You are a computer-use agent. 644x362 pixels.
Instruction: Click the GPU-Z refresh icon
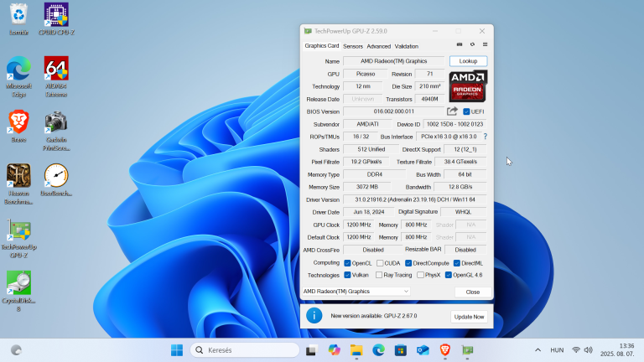coord(472,44)
